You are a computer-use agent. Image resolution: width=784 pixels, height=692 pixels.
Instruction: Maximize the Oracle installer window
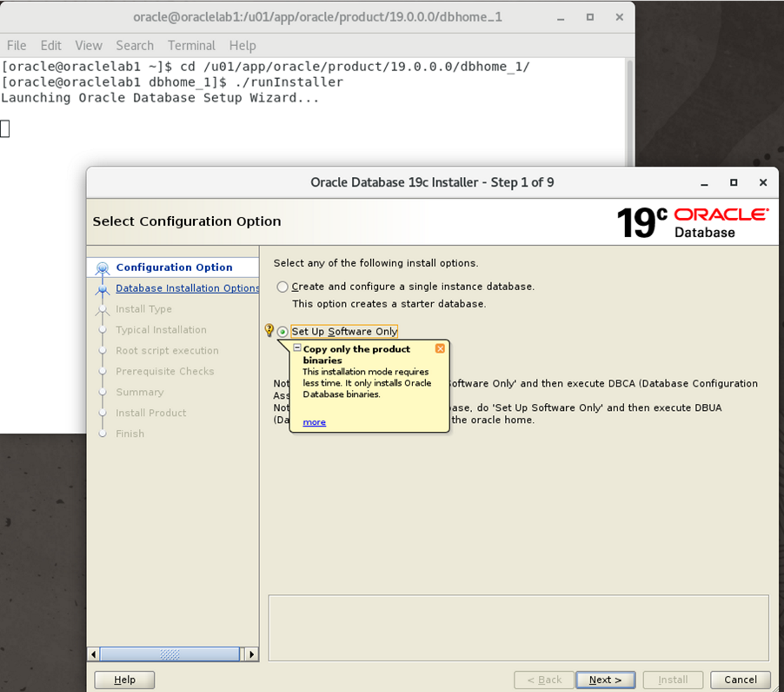point(734,183)
